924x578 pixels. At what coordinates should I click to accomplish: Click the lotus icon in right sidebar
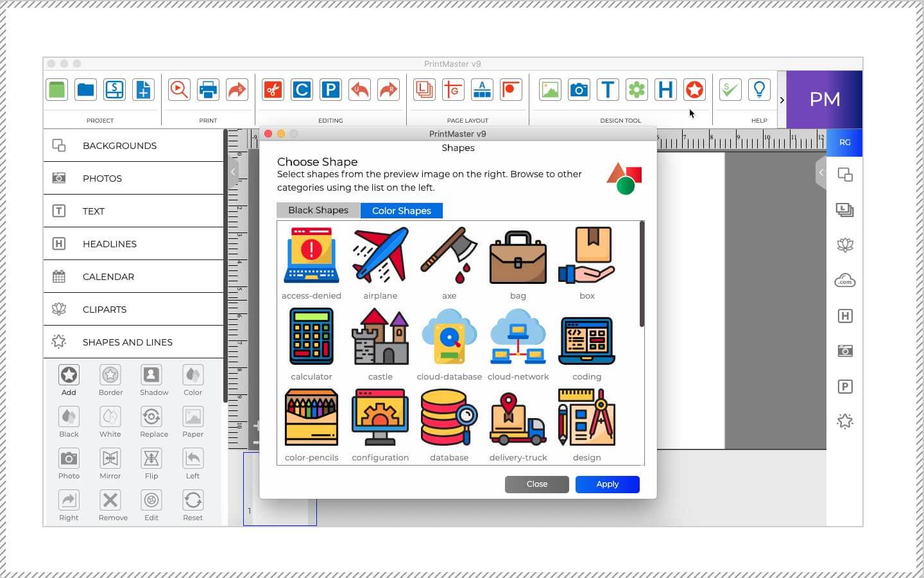pos(845,245)
